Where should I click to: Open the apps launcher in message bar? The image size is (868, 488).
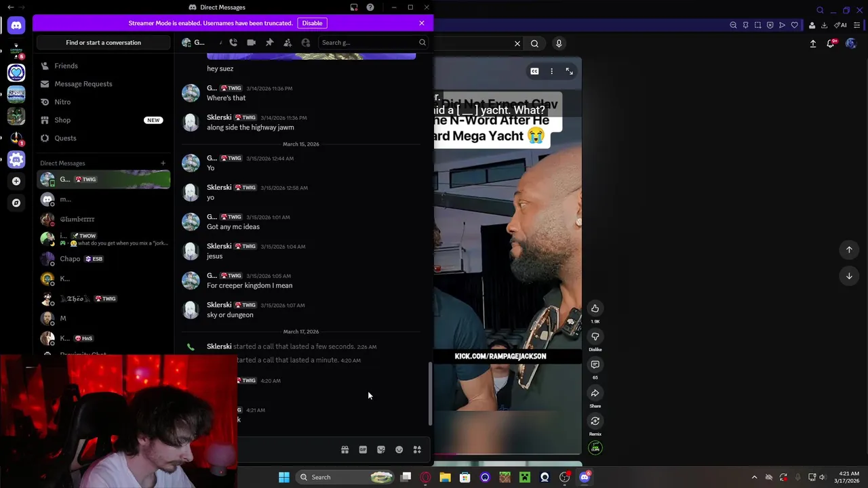tap(417, 449)
